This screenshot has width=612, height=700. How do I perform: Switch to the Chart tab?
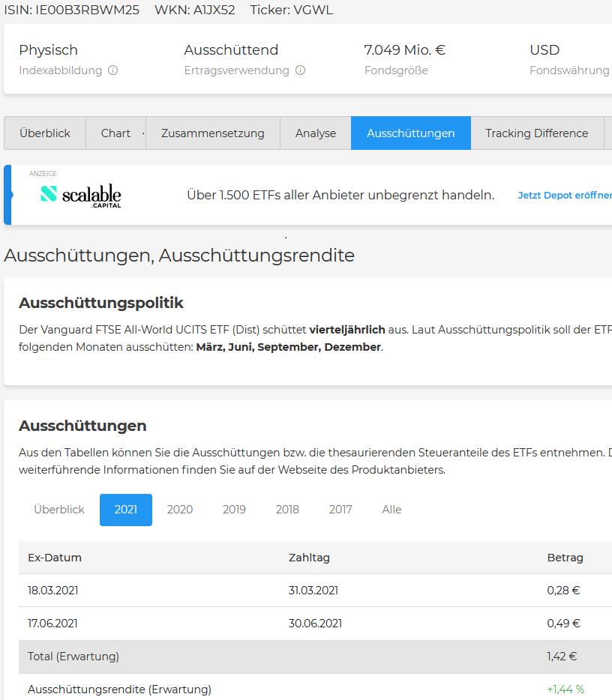click(115, 133)
